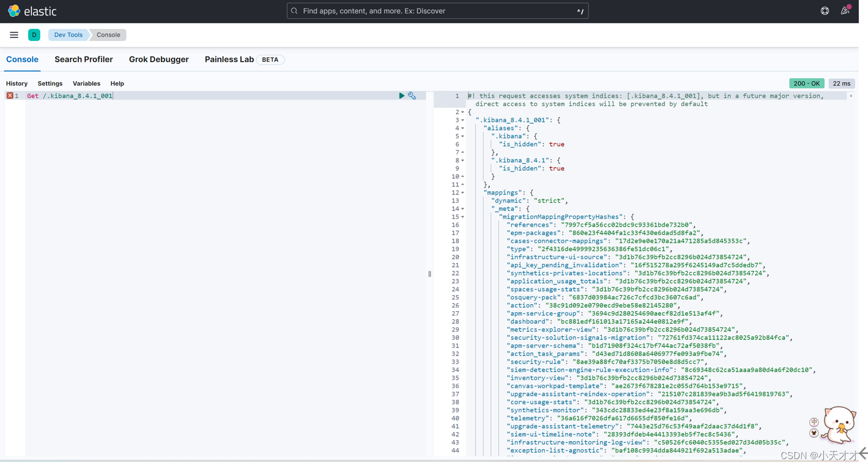
Task: Collapse the aliases block at line 4
Action: pos(463,128)
